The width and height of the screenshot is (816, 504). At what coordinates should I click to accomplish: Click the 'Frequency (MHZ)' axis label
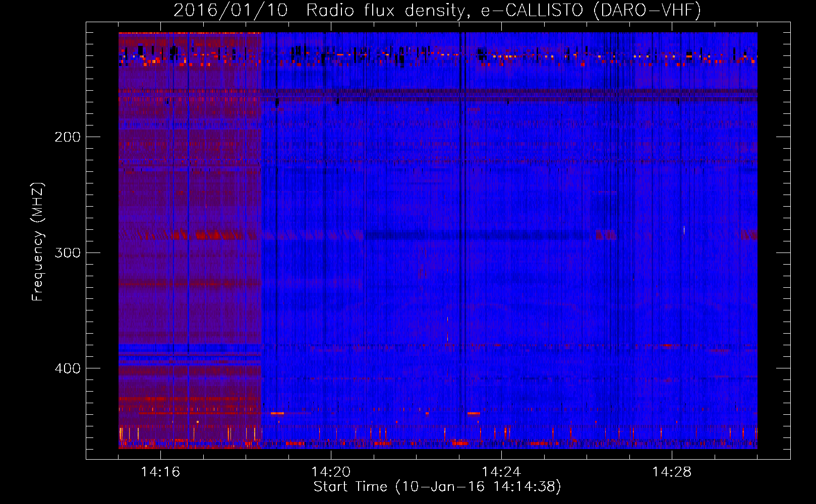tap(38, 241)
